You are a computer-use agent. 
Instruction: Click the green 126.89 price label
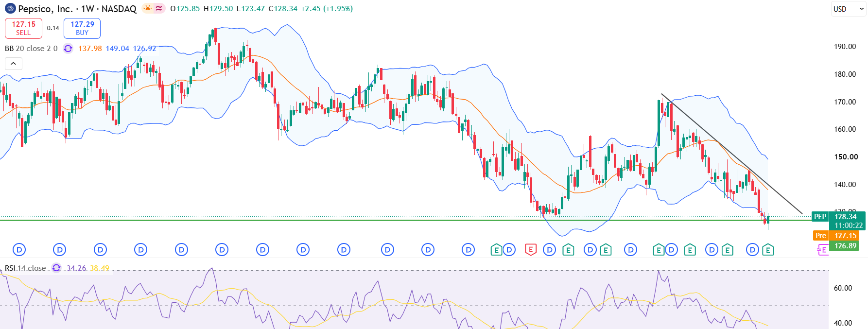[x=845, y=246]
